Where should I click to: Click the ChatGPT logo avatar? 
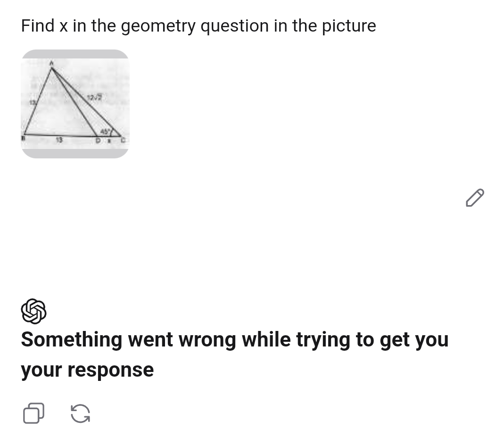(33, 311)
